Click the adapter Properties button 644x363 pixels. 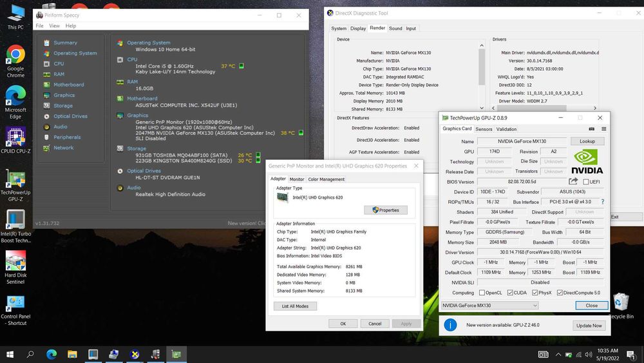coord(385,210)
